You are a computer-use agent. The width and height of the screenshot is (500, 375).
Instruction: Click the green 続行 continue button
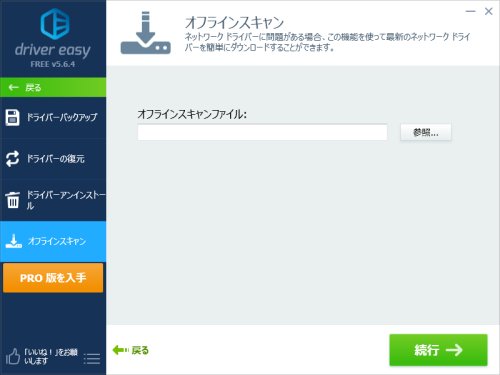click(x=438, y=350)
